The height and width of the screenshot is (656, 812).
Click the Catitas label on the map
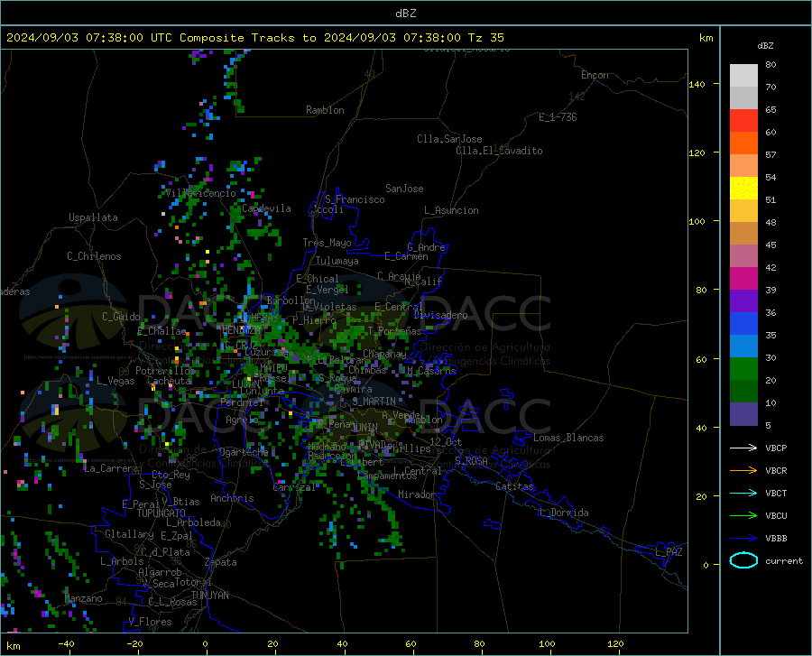point(514,486)
